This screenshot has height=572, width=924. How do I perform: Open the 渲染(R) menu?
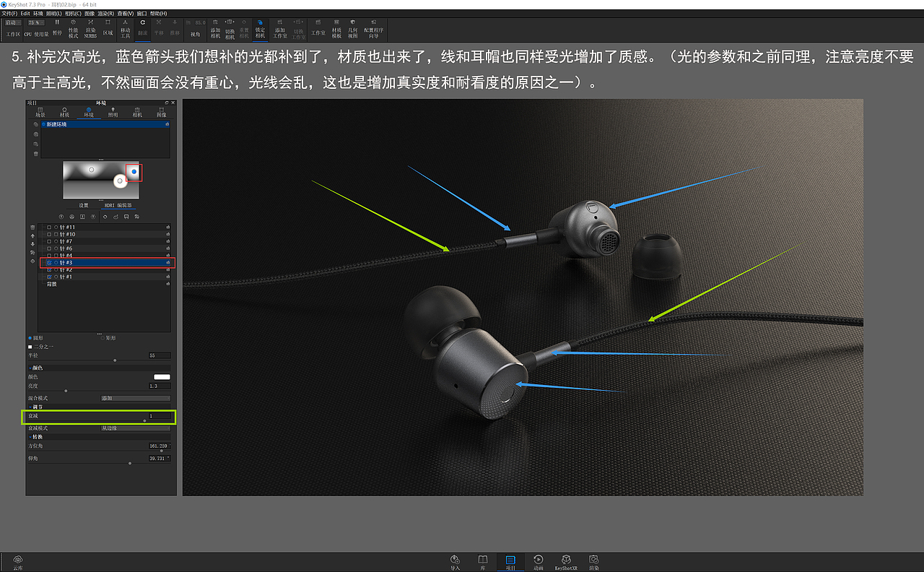coord(106,14)
